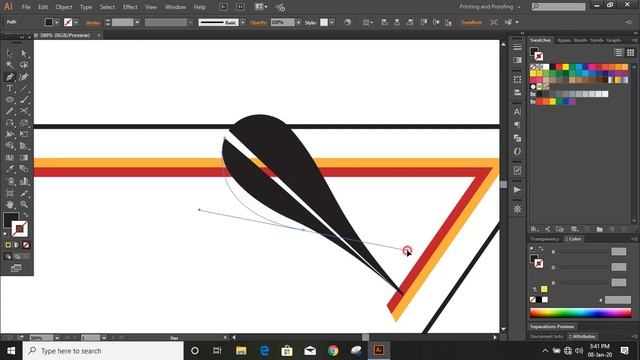Screen dimensions: 640x360
Task: Select the Selection tool in the toolbox
Action: pos(10,53)
